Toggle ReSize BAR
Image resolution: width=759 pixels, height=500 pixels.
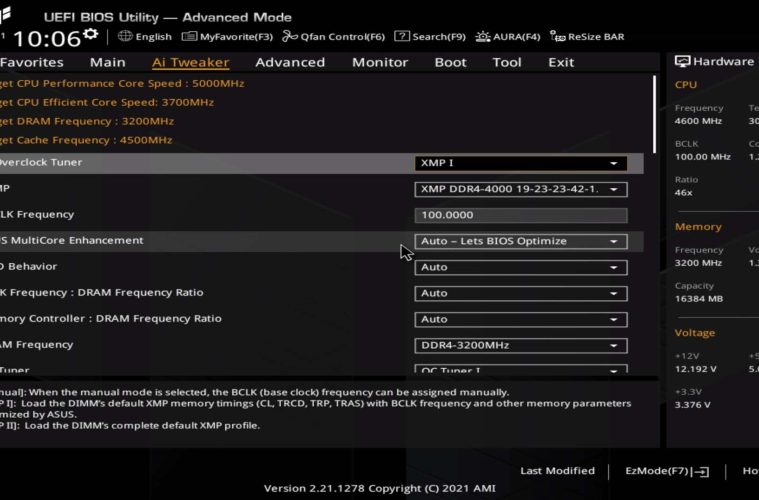(x=587, y=36)
